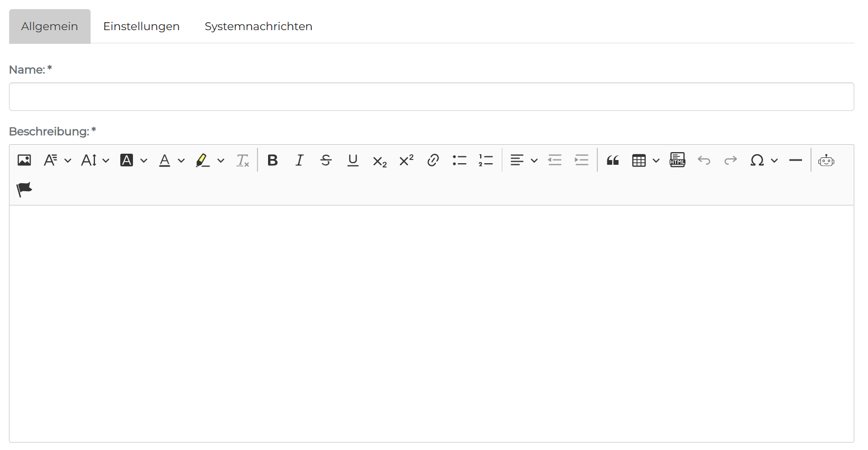Viewport: 868px width, 450px height.
Task: Open HTML source editing view
Action: coord(677,160)
